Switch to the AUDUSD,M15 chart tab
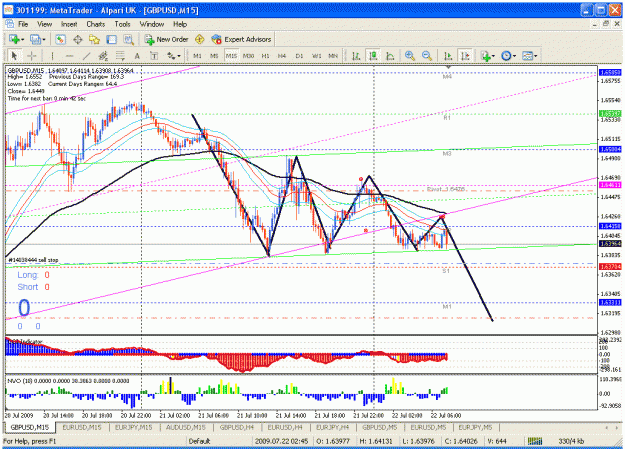Image resolution: width=625 pixels, height=449 pixels. coord(185,427)
